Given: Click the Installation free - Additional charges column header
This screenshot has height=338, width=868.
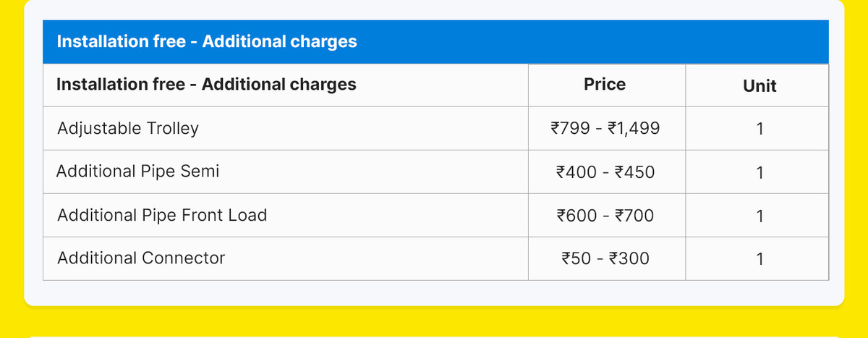Looking at the screenshot, I should point(206,85).
